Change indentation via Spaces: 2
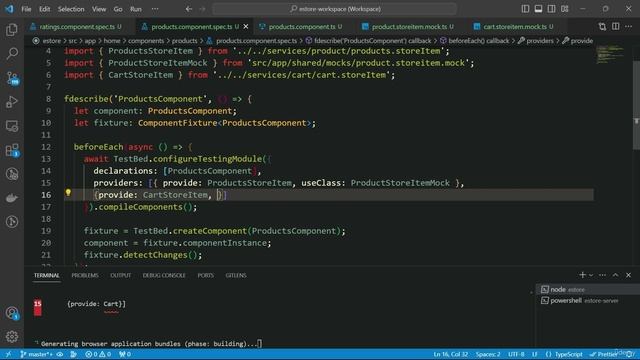The height and width of the screenshot is (360, 640). click(488, 354)
